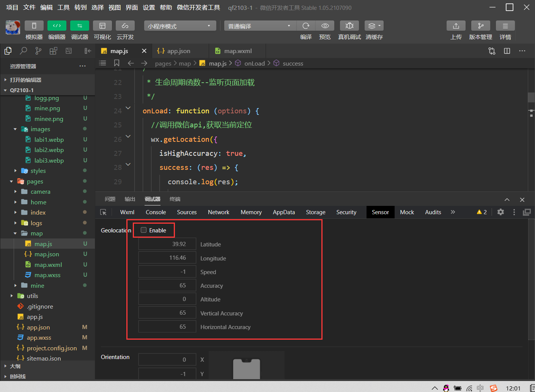Enable the Geolocation checkbox

143,230
